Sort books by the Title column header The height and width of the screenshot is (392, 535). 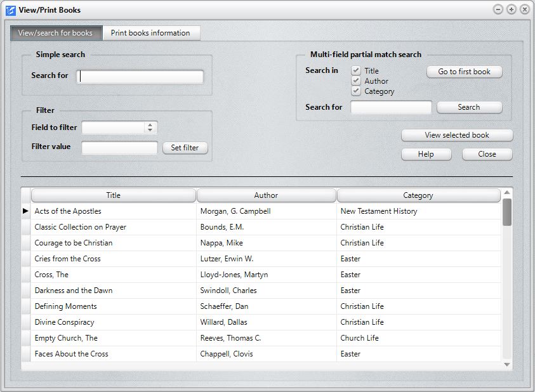coord(114,195)
